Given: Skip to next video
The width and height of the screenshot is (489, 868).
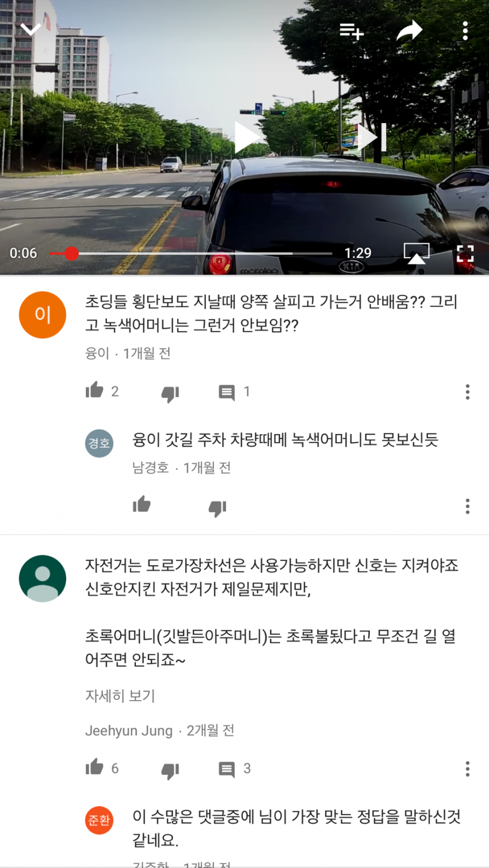Looking at the screenshot, I should [372, 138].
